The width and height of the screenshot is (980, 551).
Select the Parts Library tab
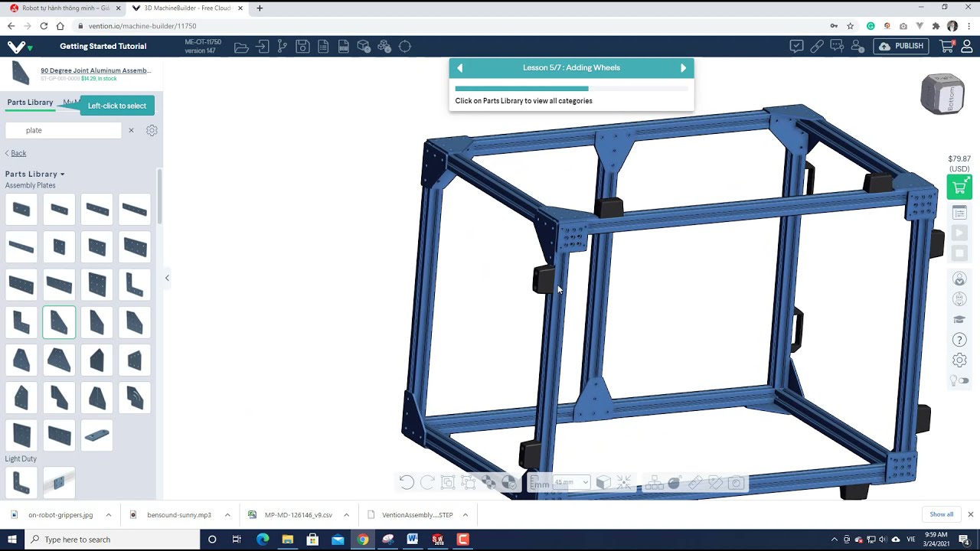click(x=30, y=103)
